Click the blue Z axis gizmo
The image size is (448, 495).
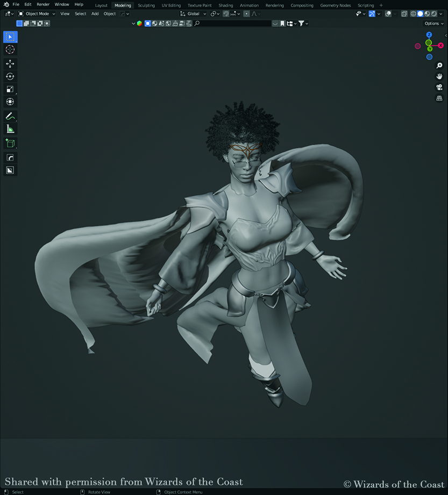coord(429,35)
